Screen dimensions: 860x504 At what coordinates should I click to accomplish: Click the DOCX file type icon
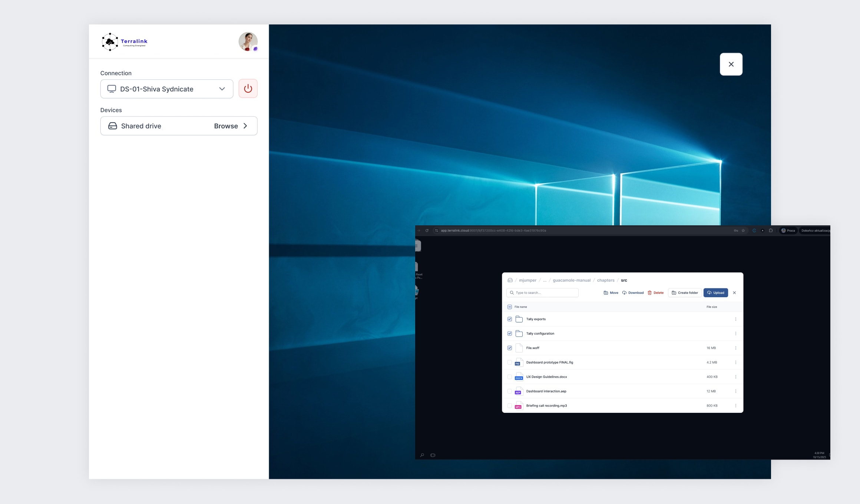tap(519, 377)
